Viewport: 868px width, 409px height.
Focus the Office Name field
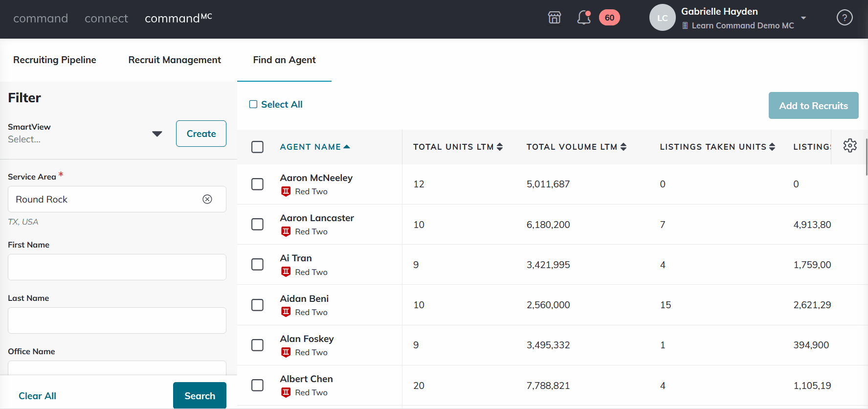[x=117, y=368]
